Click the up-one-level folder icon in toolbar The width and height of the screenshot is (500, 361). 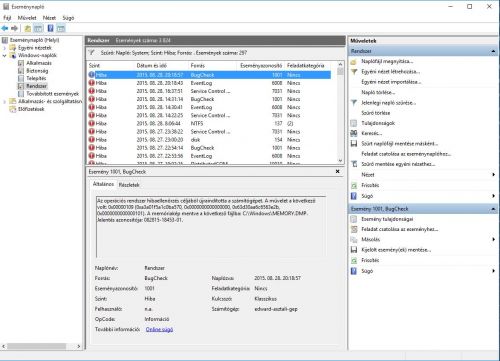coord(28,28)
